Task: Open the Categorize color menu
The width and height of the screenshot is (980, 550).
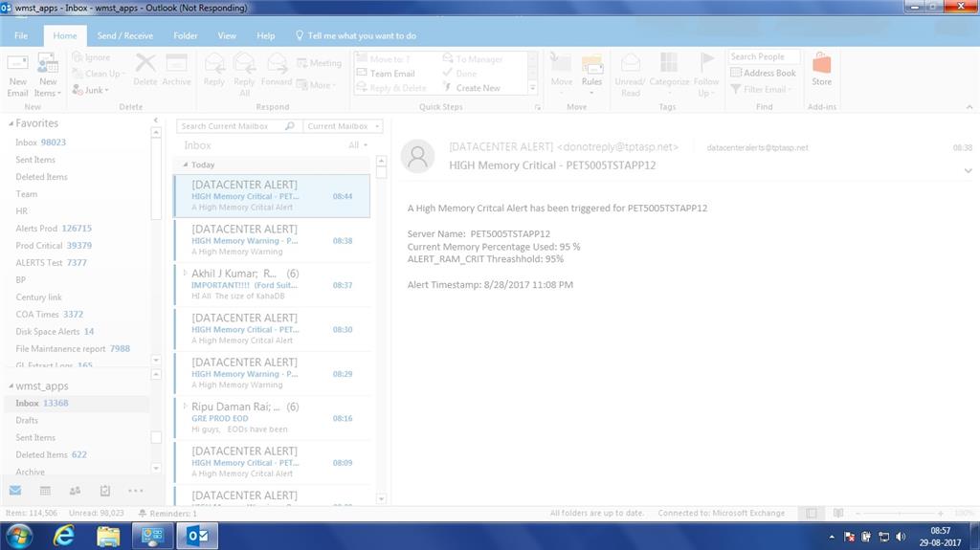Action: pyautogui.click(x=669, y=75)
